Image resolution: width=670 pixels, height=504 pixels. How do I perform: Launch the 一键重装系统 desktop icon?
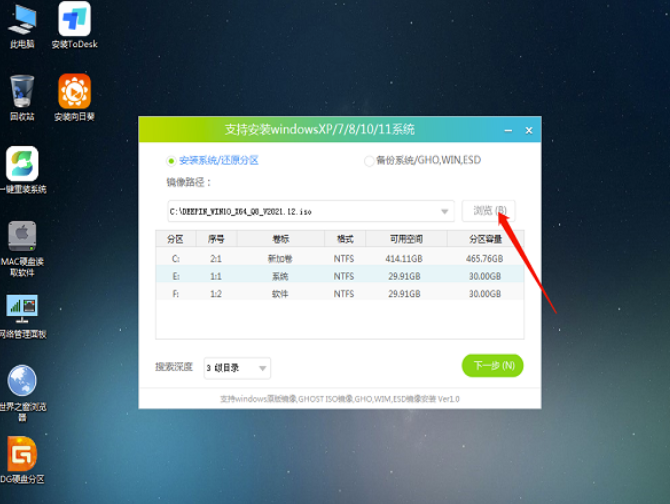[x=22, y=170]
